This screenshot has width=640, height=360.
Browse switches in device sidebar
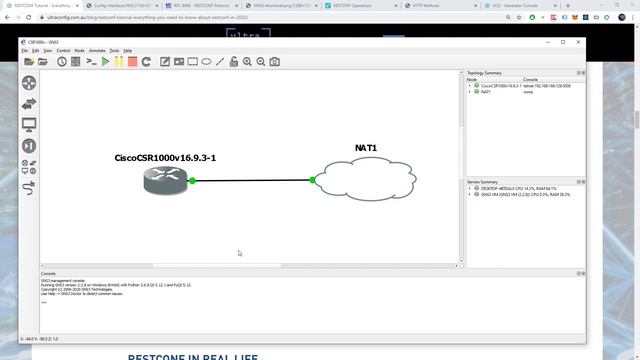tap(29, 104)
